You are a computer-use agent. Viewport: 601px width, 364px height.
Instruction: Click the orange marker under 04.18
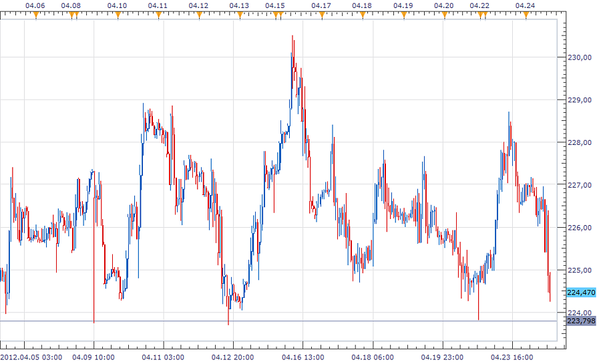pos(362,15)
